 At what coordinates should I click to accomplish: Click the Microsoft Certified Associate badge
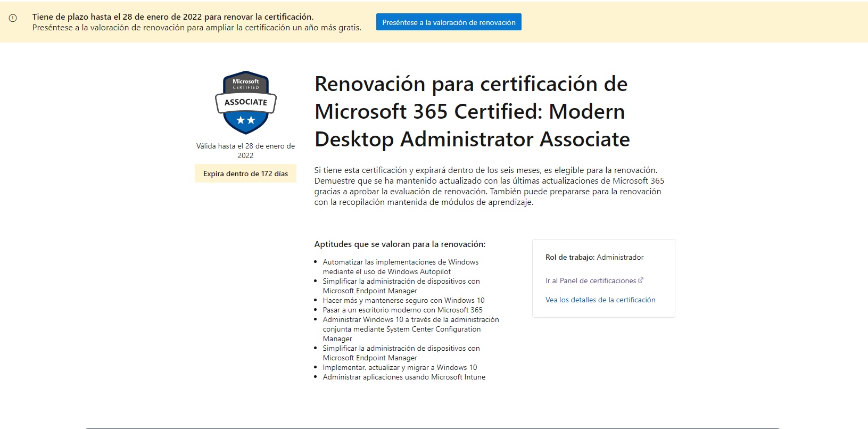pyautogui.click(x=245, y=102)
